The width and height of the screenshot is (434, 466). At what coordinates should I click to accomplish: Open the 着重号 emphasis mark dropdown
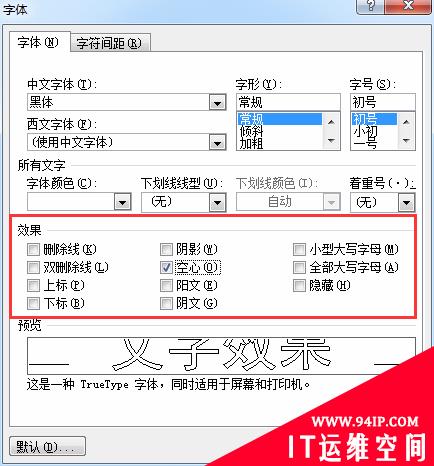[x=406, y=202]
